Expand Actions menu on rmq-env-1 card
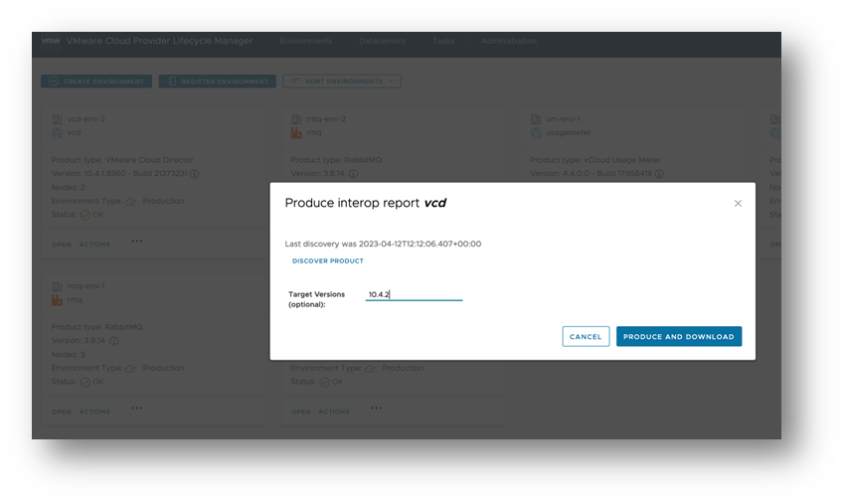The image size is (846, 504). pos(94,412)
